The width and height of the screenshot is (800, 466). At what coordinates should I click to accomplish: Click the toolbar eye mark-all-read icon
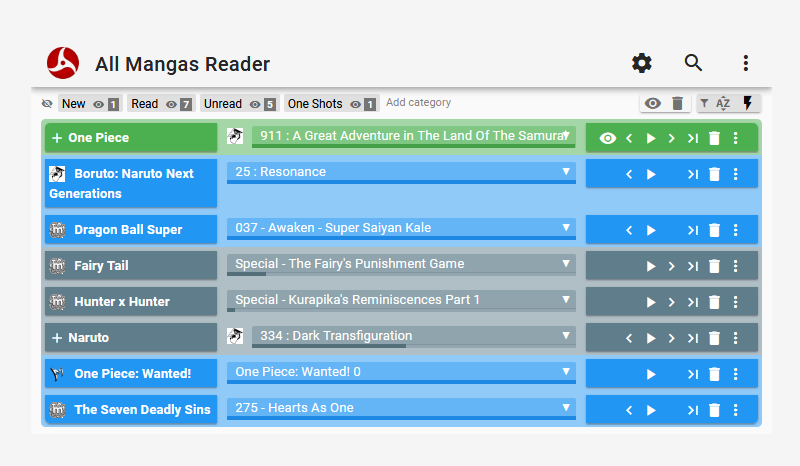tap(653, 103)
